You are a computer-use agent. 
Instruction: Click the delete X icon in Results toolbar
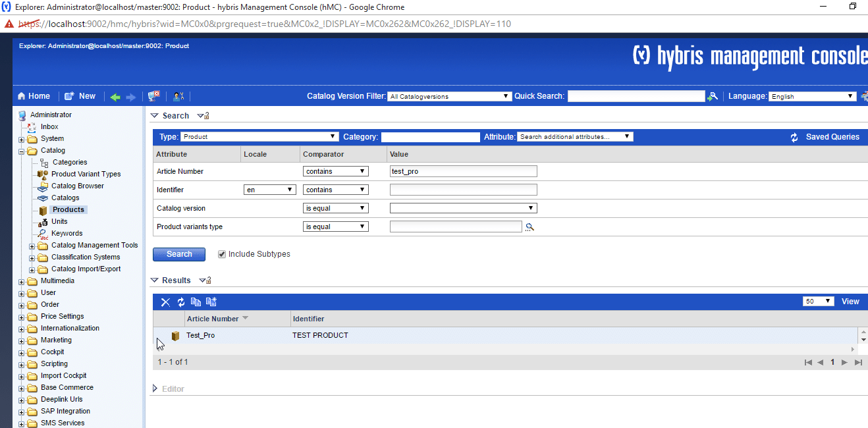(x=165, y=302)
